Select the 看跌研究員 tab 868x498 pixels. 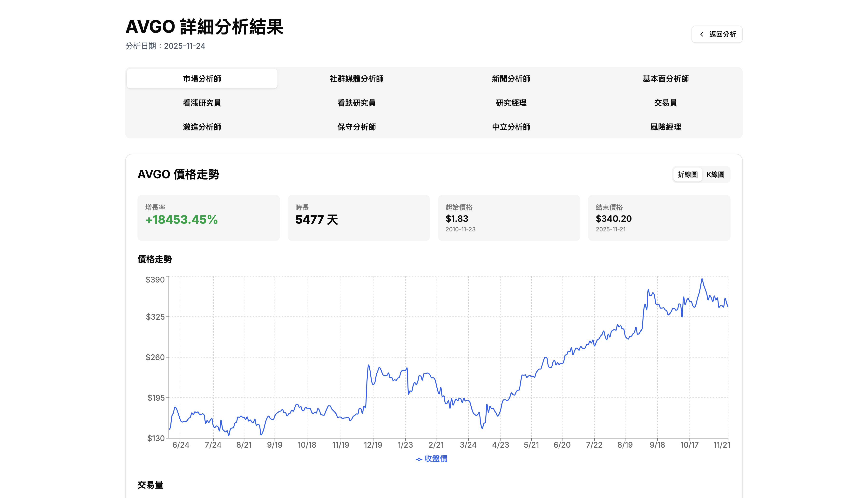pyautogui.click(x=357, y=103)
